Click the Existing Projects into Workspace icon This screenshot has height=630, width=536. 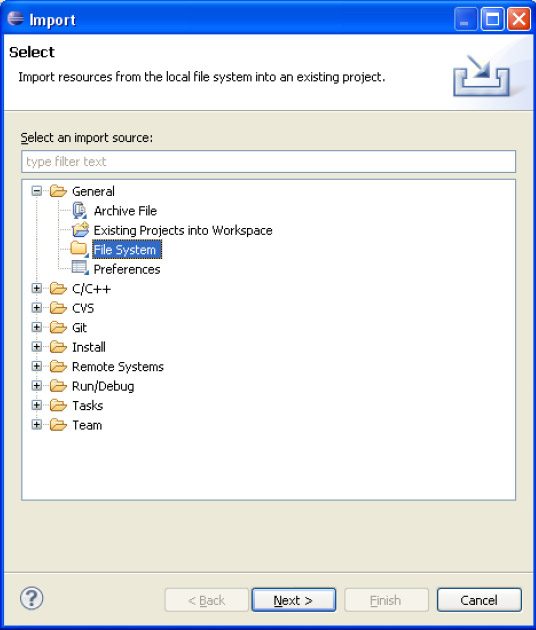pyautogui.click(x=80, y=230)
